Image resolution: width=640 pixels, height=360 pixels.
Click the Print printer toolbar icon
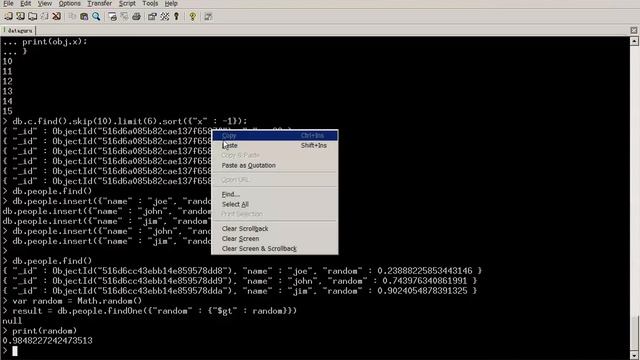coord(136,16)
